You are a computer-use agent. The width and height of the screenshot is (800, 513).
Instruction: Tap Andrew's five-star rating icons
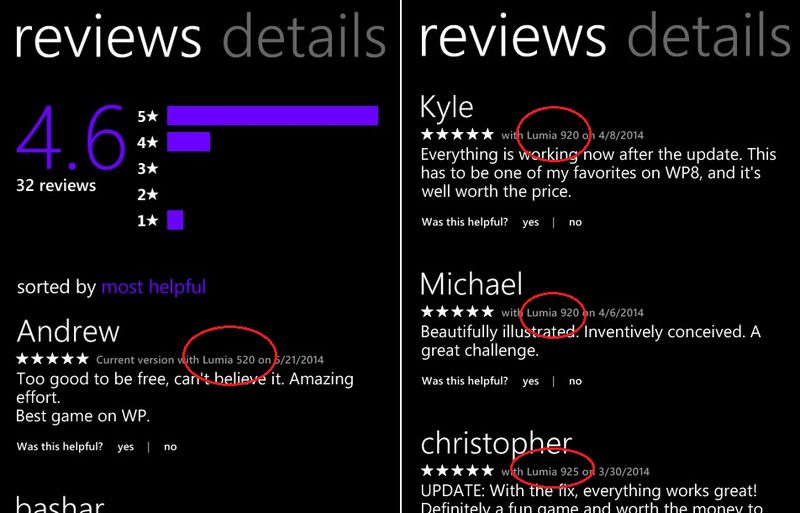pos(53,359)
